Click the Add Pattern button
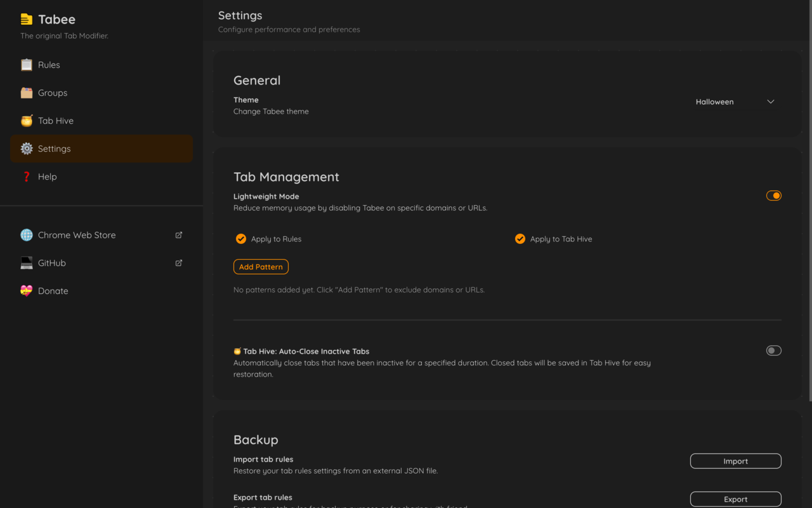This screenshot has width=812, height=508. coord(261,267)
